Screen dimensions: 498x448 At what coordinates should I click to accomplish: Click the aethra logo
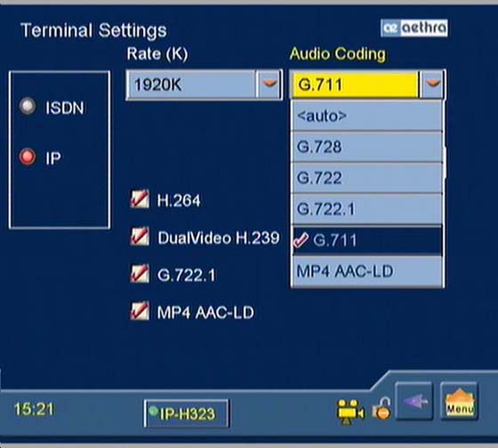(414, 28)
